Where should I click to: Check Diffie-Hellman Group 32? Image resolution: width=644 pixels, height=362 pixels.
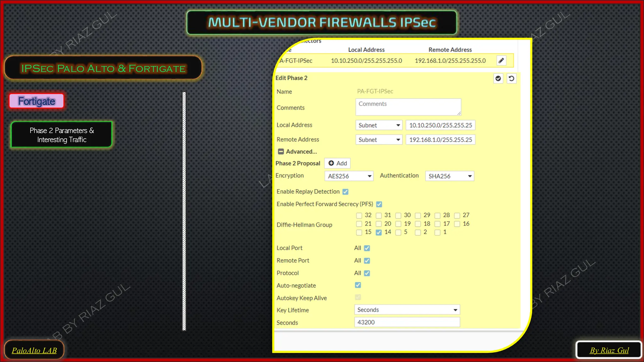point(359,215)
